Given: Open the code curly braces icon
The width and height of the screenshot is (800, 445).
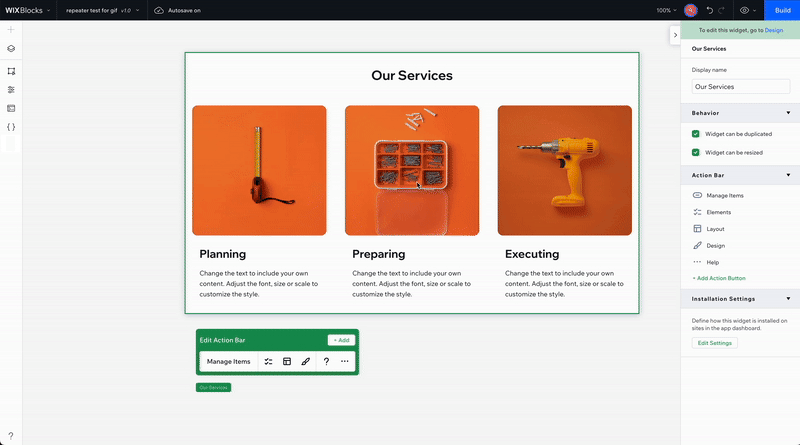Looking at the screenshot, I should (x=11, y=127).
